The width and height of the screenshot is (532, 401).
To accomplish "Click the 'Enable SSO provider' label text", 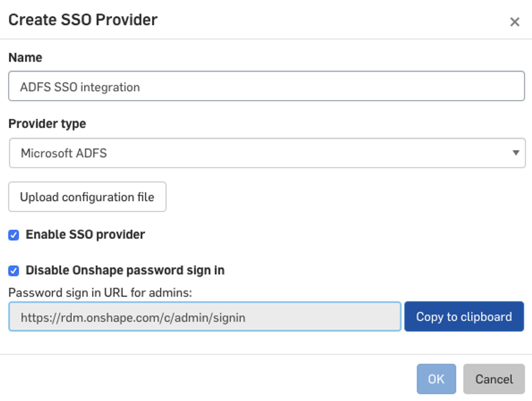I will point(85,235).
